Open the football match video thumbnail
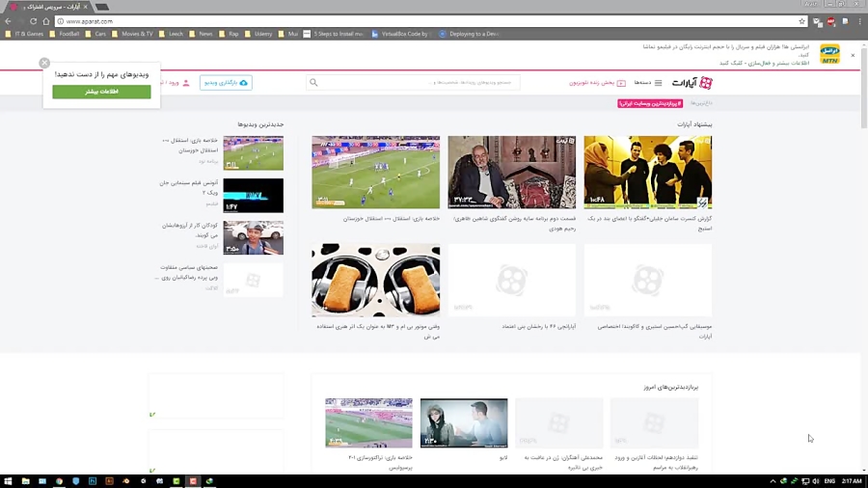 pos(375,172)
